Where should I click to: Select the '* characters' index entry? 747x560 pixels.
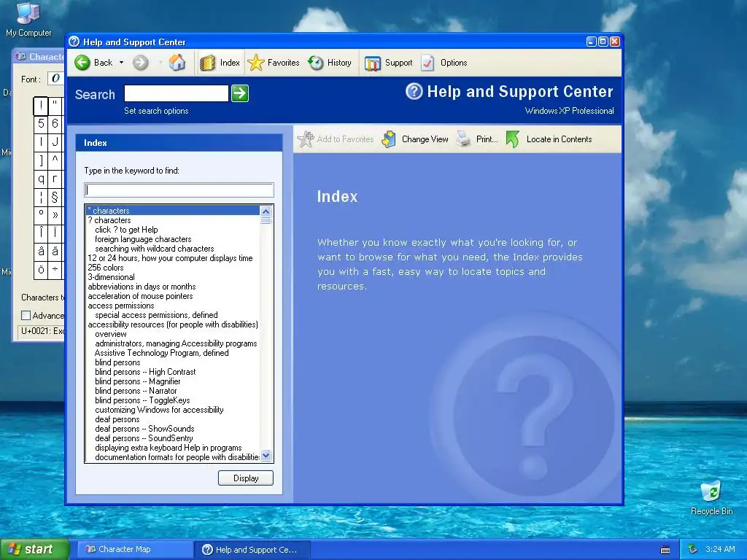point(172,211)
